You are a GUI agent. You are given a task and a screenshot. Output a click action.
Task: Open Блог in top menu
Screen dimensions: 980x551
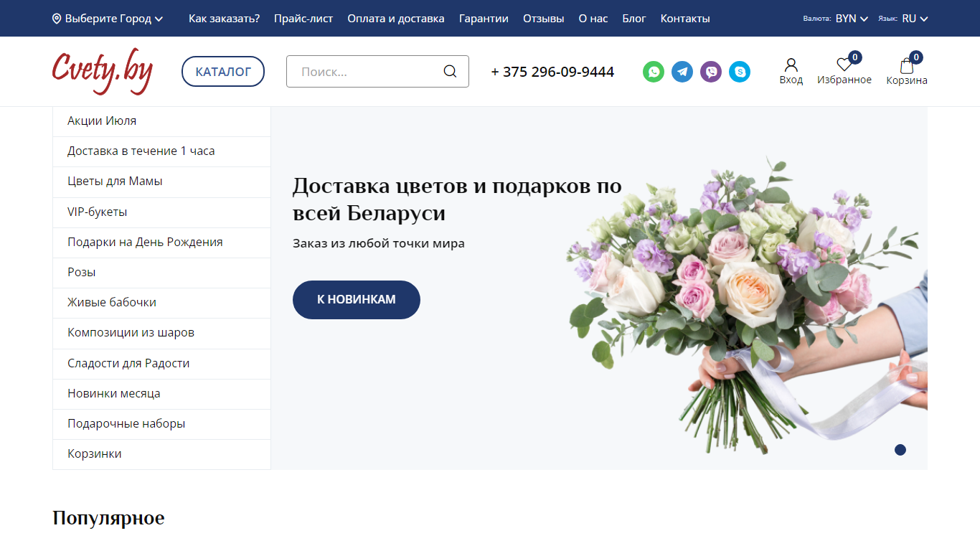click(634, 19)
